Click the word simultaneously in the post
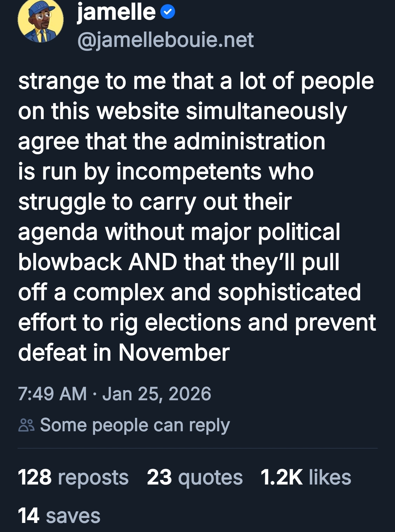This screenshot has width=395, height=532. (266, 112)
